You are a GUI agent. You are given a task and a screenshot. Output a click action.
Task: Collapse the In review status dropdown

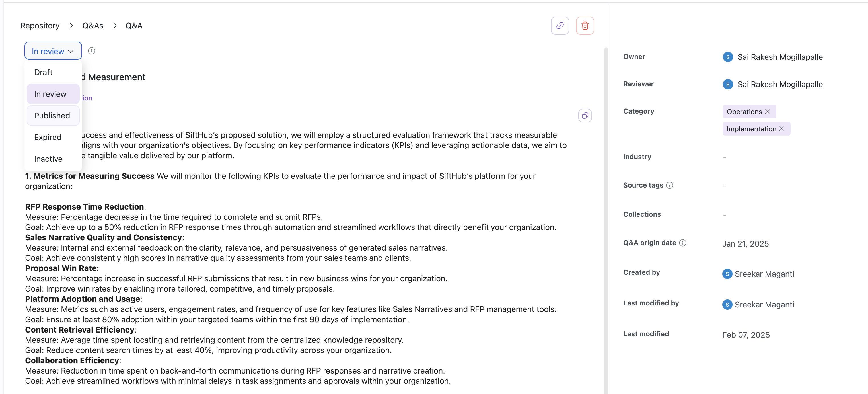53,51
